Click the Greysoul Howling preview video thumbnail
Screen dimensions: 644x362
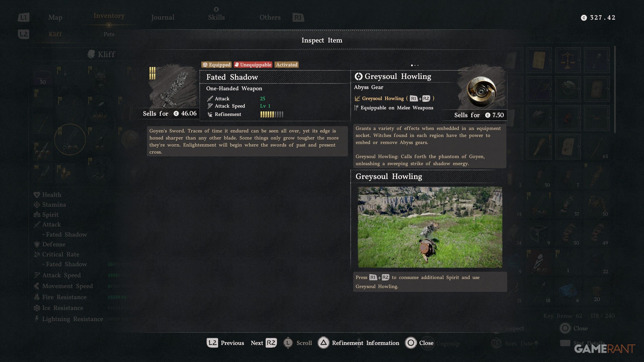[x=430, y=227]
